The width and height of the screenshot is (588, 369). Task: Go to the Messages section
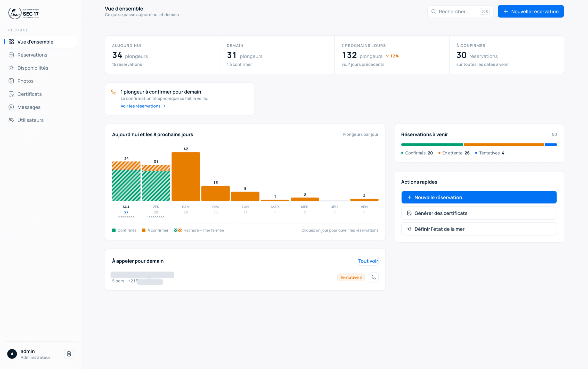click(x=40, y=107)
